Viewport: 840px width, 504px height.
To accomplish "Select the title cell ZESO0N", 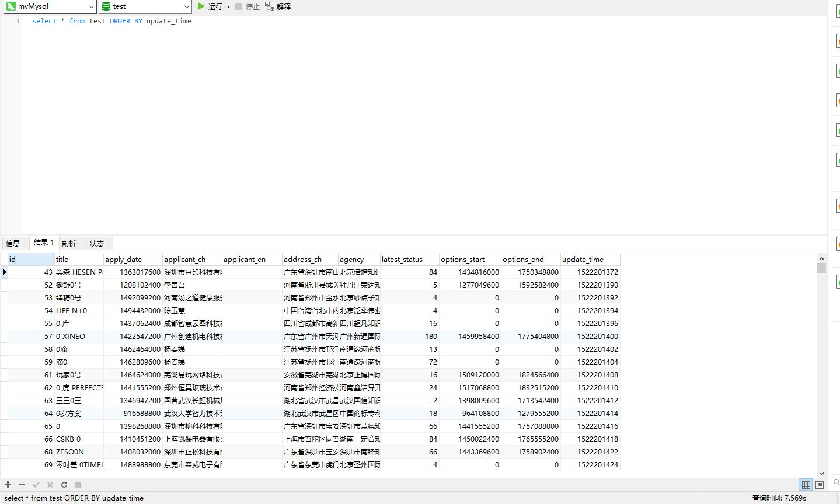I will pos(79,452).
